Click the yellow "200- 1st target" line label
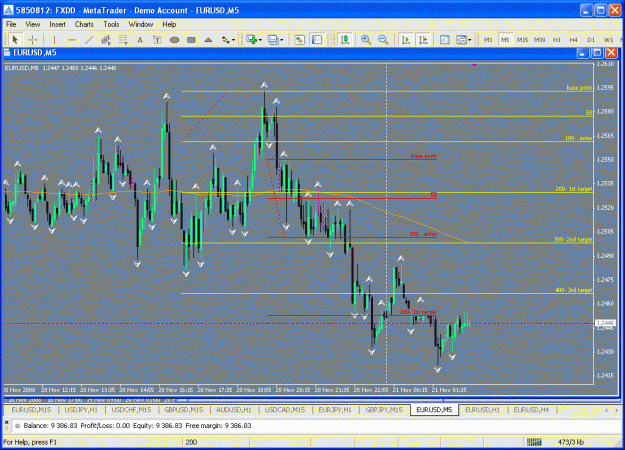The height and width of the screenshot is (450, 625). click(574, 189)
